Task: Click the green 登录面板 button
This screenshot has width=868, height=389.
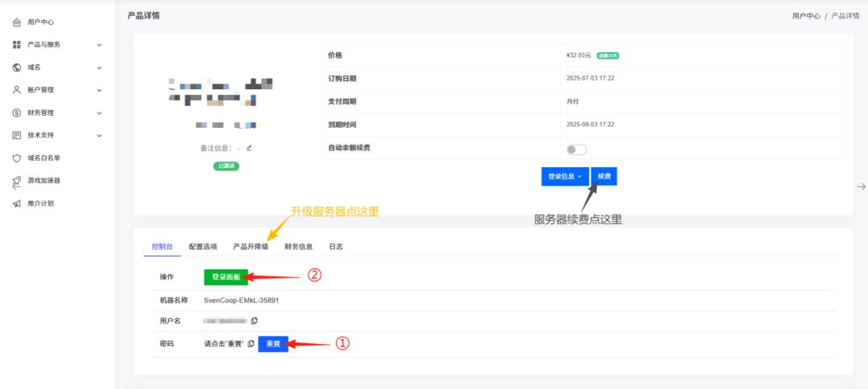Action: point(226,277)
